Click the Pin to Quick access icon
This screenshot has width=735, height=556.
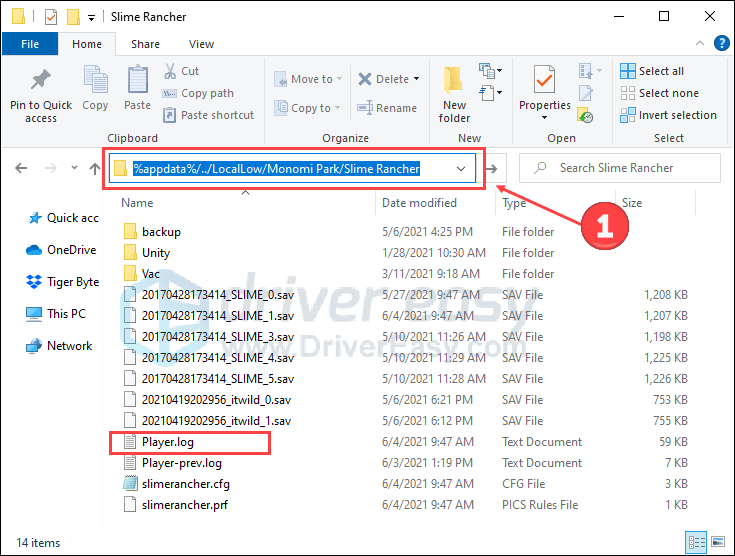tap(41, 80)
